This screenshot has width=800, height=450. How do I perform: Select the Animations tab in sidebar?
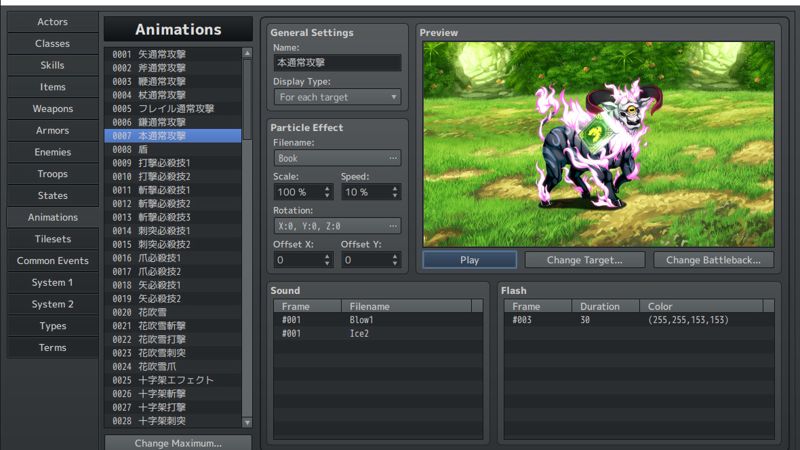[x=53, y=217]
